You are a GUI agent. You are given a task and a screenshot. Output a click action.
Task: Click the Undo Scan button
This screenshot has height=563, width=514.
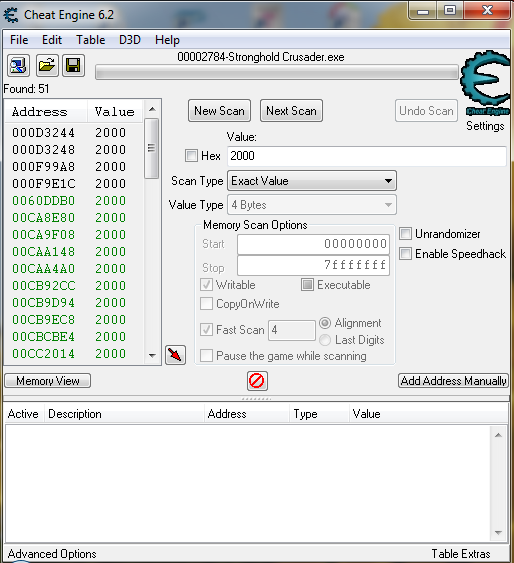426,111
